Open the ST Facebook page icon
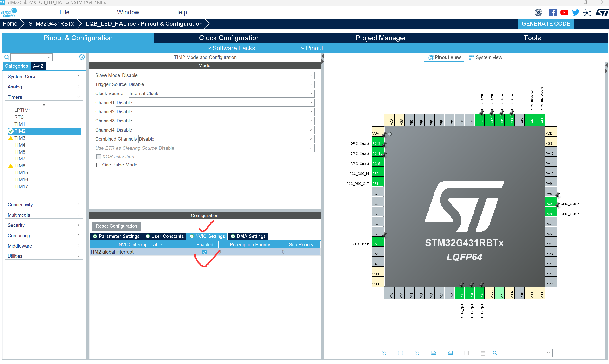609x364 pixels. pos(552,12)
